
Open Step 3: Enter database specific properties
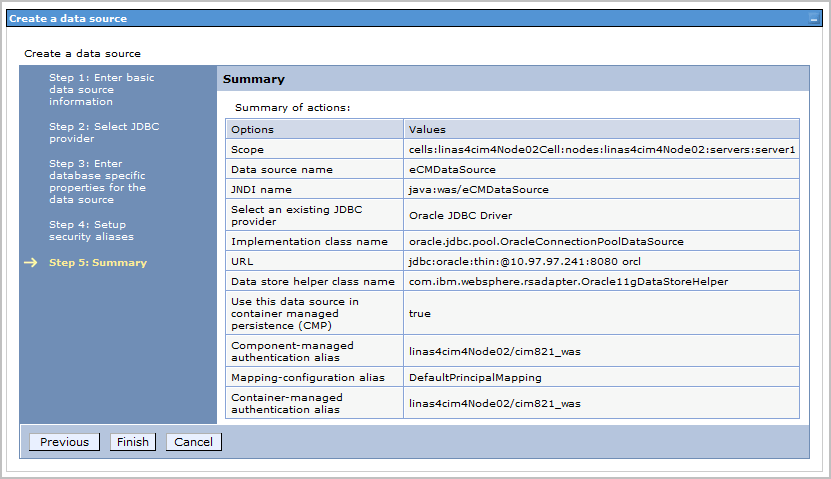coord(98,181)
